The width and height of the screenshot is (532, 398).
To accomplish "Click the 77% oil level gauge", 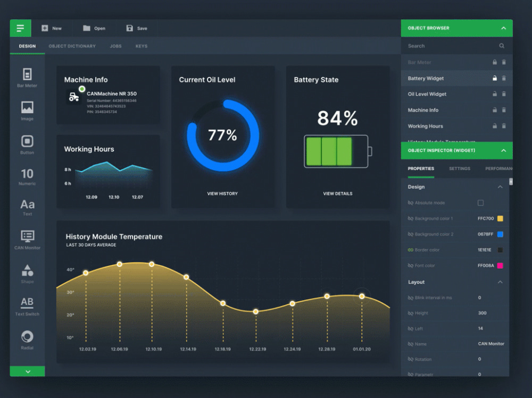I will [222, 136].
